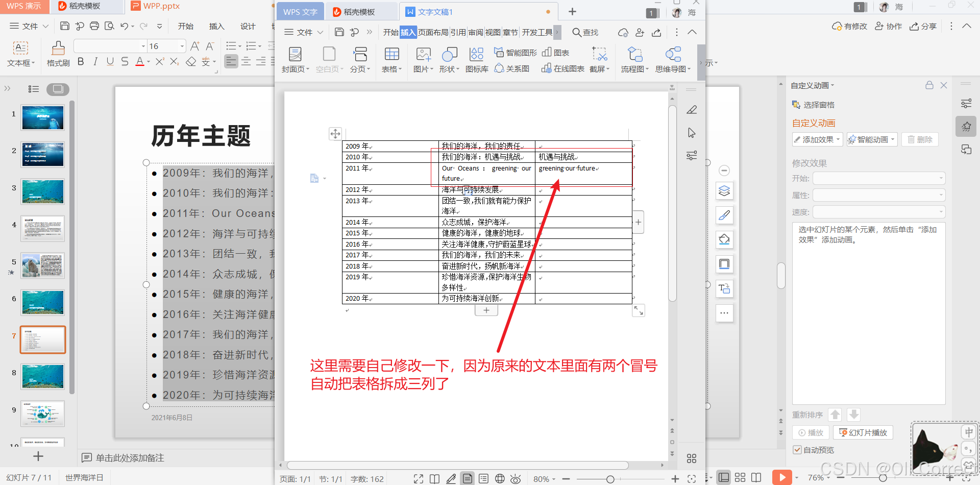Select slide 5 thumbnail in slide panel
The height and width of the screenshot is (485, 980).
43,265
